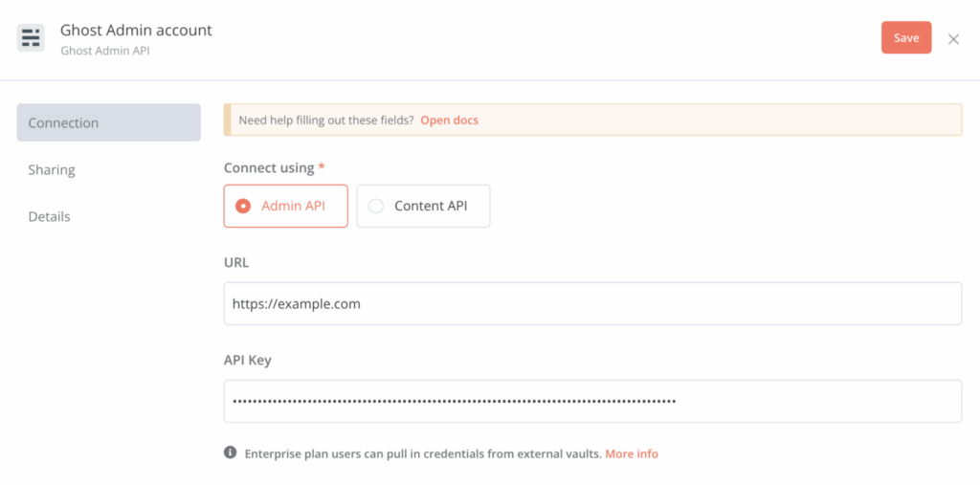This screenshot has width=980, height=485.
Task: Click the URL field label
Action: pyautogui.click(x=236, y=261)
